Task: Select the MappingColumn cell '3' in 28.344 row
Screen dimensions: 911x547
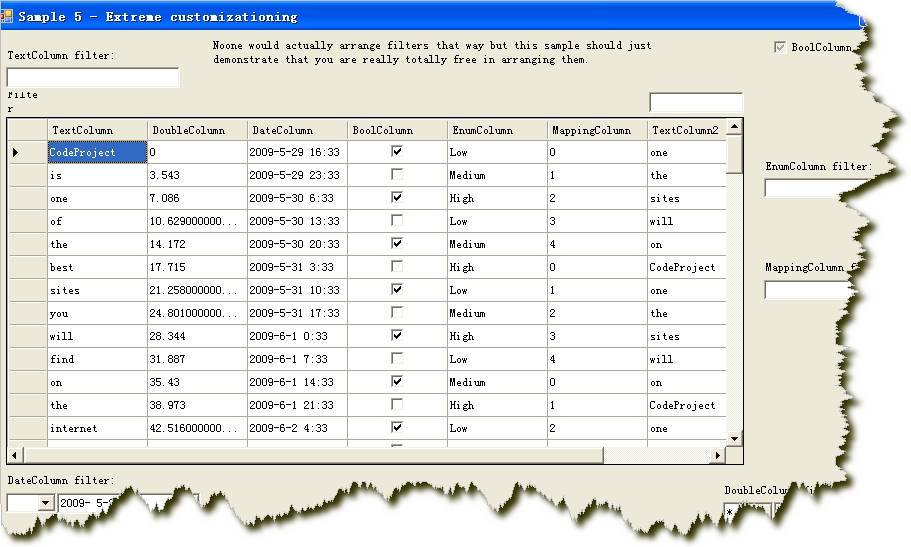Action: [x=597, y=336]
